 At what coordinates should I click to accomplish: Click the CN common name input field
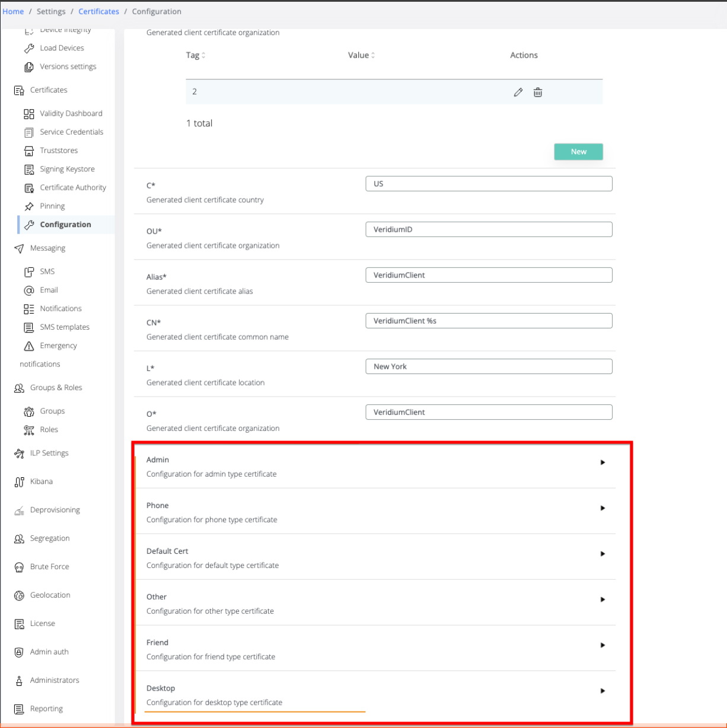[489, 321]
